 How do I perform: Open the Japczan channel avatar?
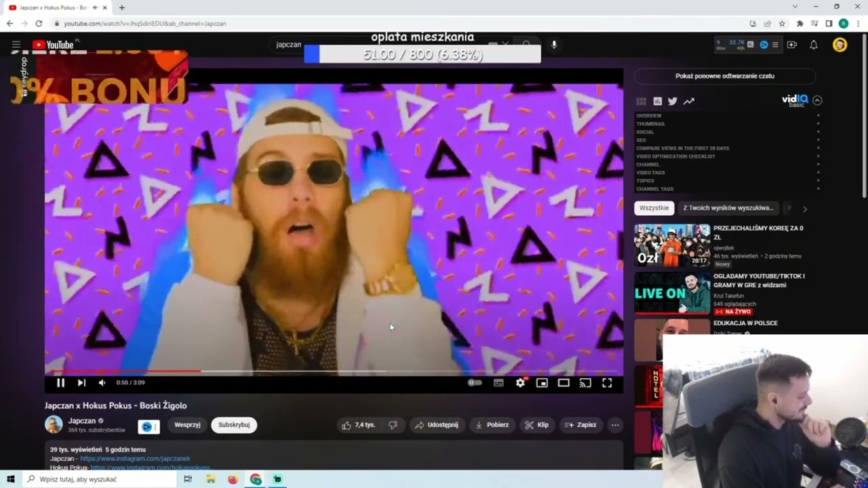[54, 425]
